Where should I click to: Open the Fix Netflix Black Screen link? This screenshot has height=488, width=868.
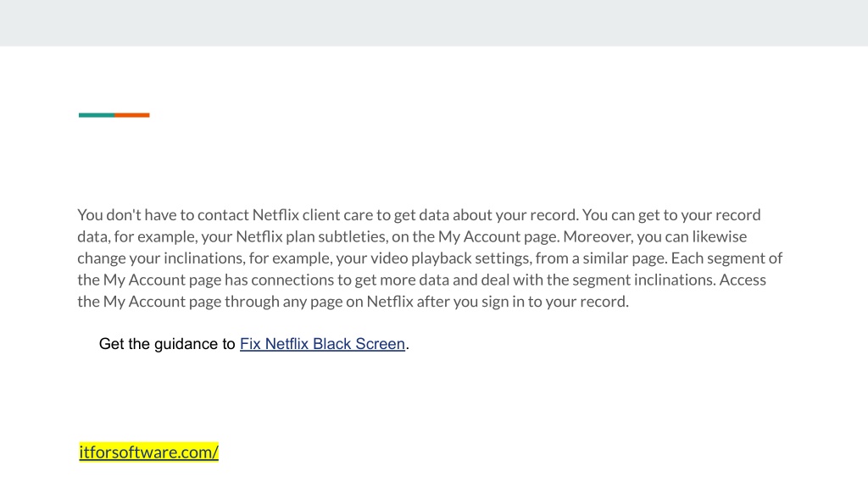tap(322, 344)
